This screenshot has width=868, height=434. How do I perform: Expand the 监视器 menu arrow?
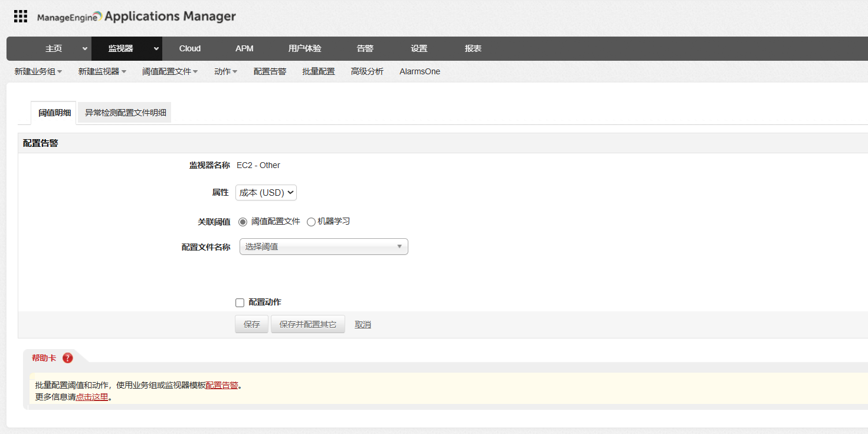156,48
